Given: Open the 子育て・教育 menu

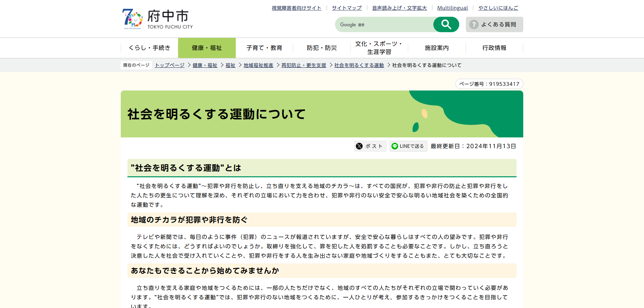Looking at the screenshot, I should tap(264, 48).
